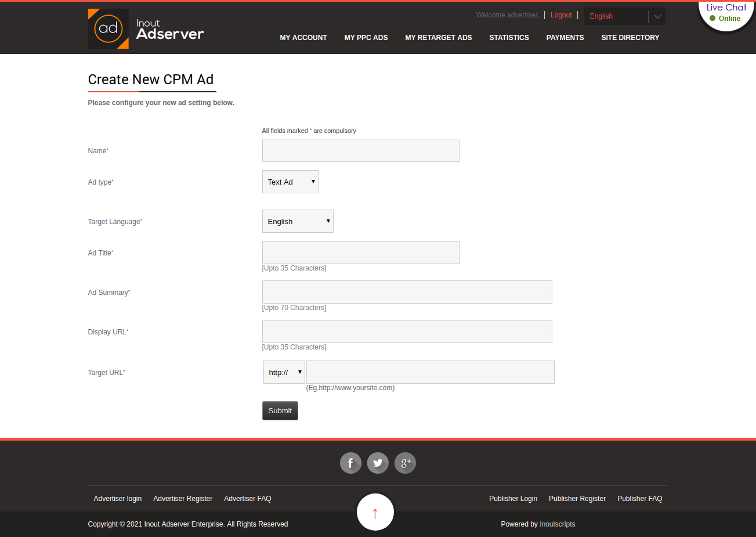Click the '[Upto 70 Characters]' hint
This screenshot has height=537, width=756.
(294, 308)
